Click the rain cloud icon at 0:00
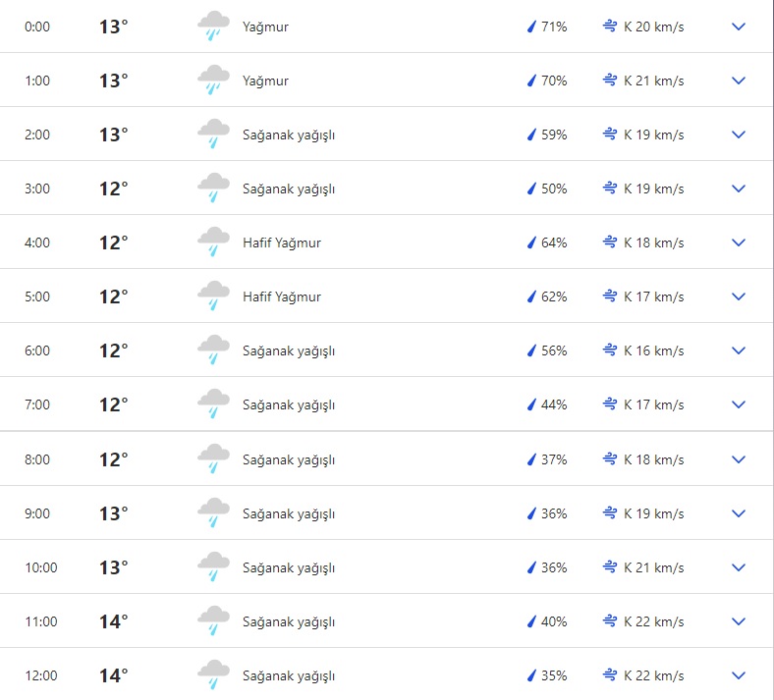The height and width of the screenshot is (700, 774). [x=213, y=27]
